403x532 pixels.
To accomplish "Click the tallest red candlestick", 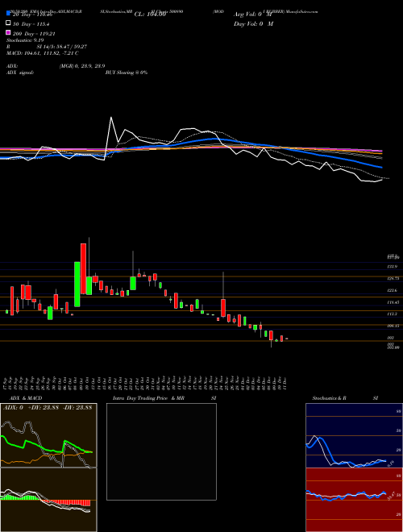I will [83, 268].
